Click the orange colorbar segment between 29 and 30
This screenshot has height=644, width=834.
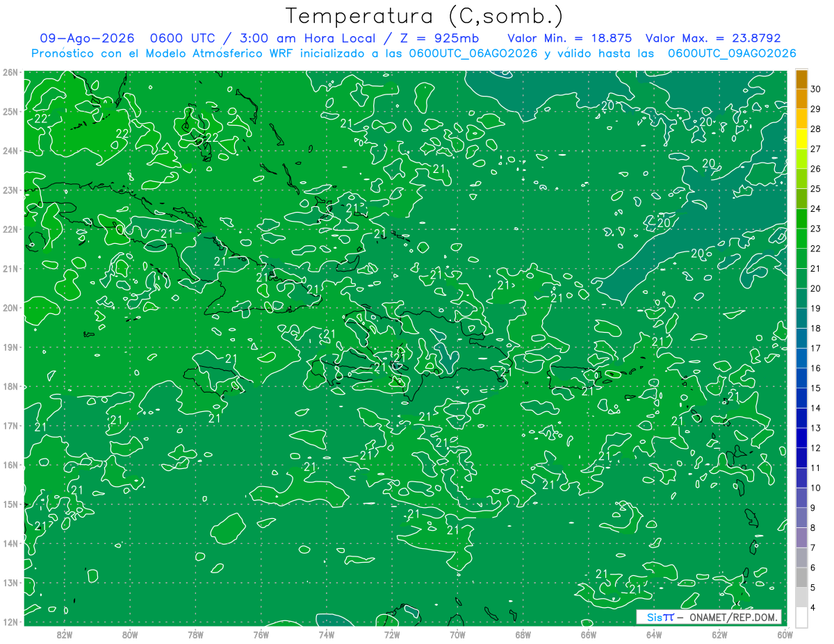tap(801, 99)
